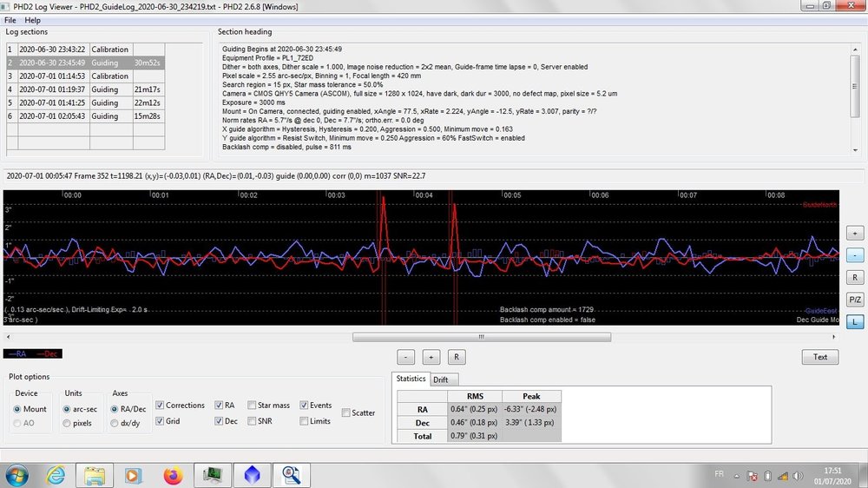Click the volume speaker tray icon
Screen dimensions: 868x488
pyautogui.click(x=798, y=476)
